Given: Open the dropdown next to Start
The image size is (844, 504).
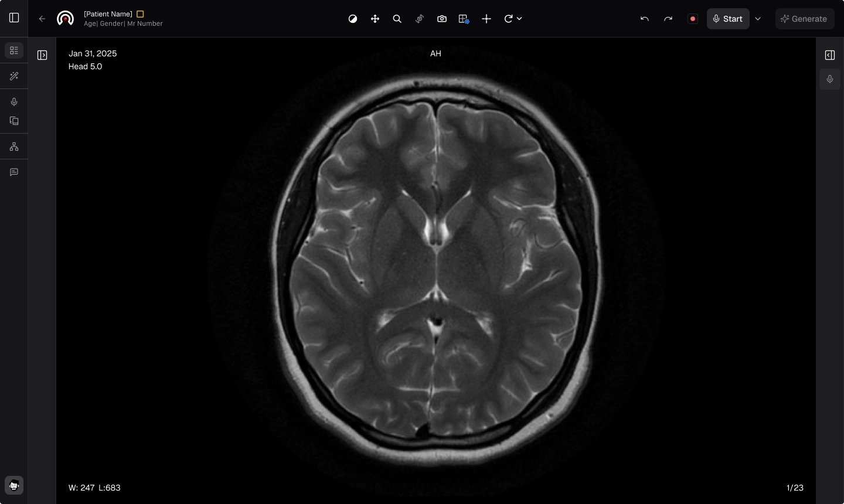Looking at the screenshot, I should (758, 19).
